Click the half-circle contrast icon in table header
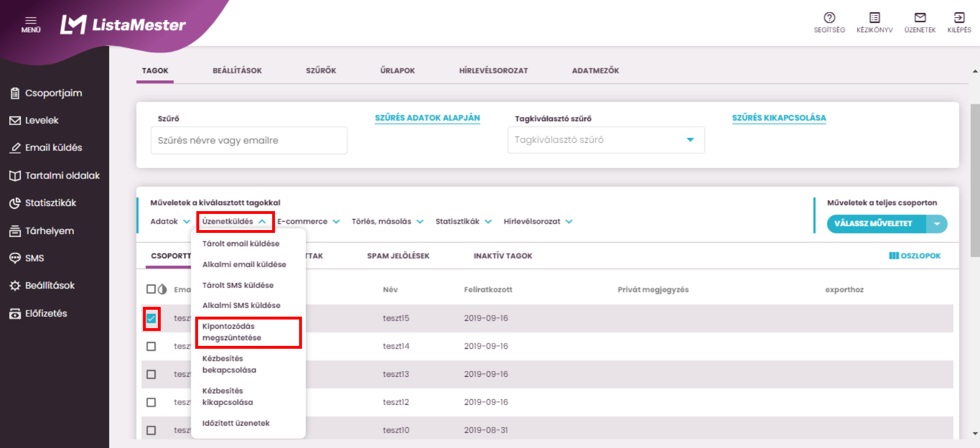 162,289
